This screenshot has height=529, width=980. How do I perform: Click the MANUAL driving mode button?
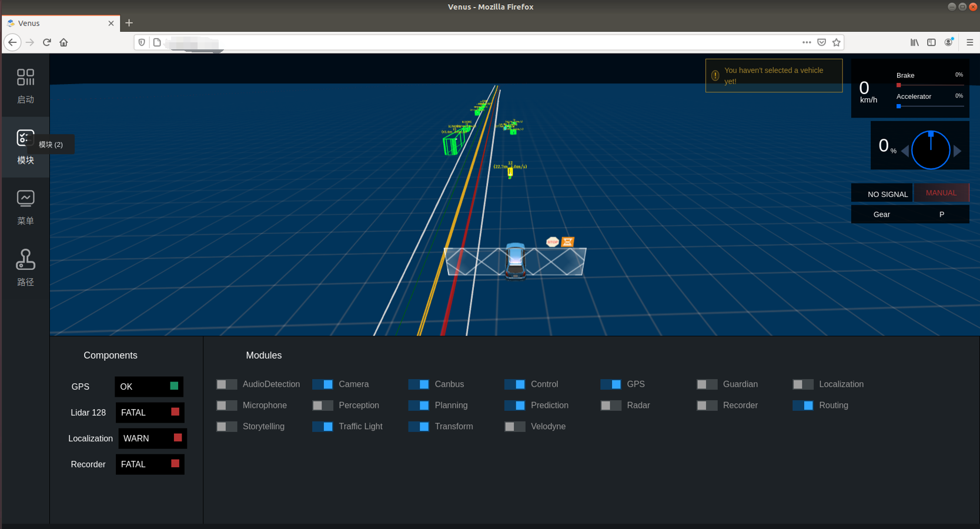pyautogui.click(x=941, y=193)
